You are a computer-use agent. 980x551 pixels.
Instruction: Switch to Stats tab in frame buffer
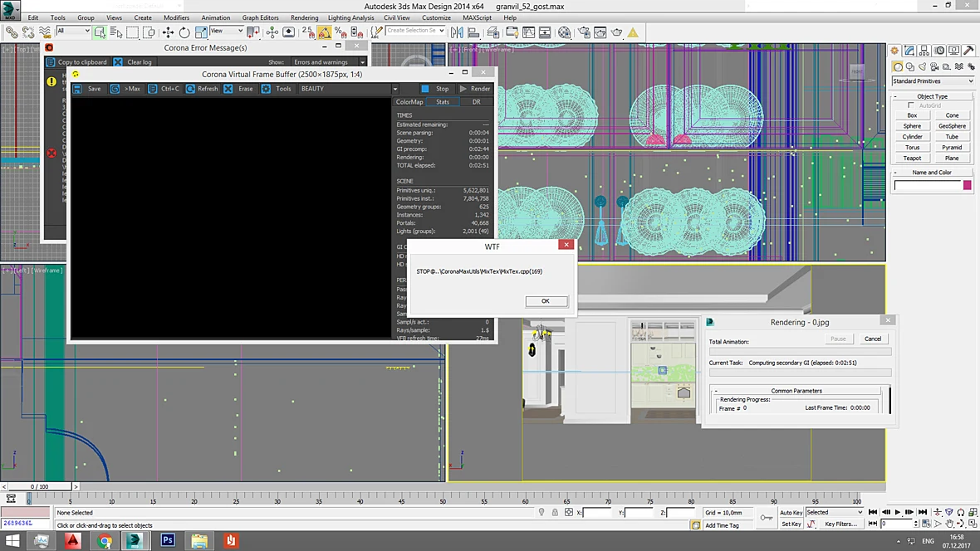[x=443, y=102]
